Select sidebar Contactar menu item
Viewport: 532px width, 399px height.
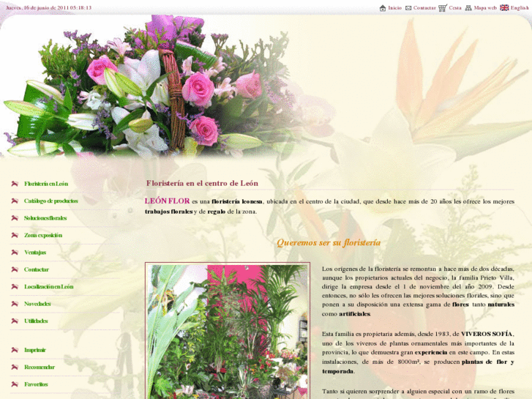[37, 269]
